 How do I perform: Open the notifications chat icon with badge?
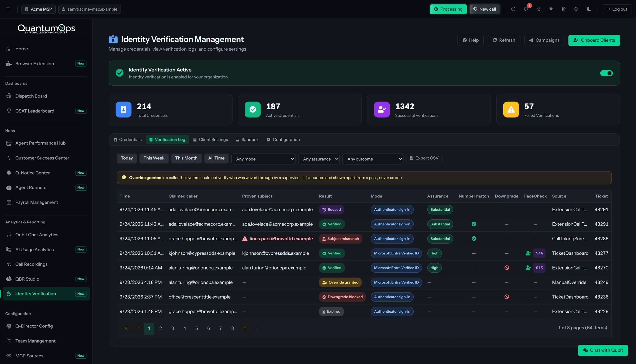[526, 9]
